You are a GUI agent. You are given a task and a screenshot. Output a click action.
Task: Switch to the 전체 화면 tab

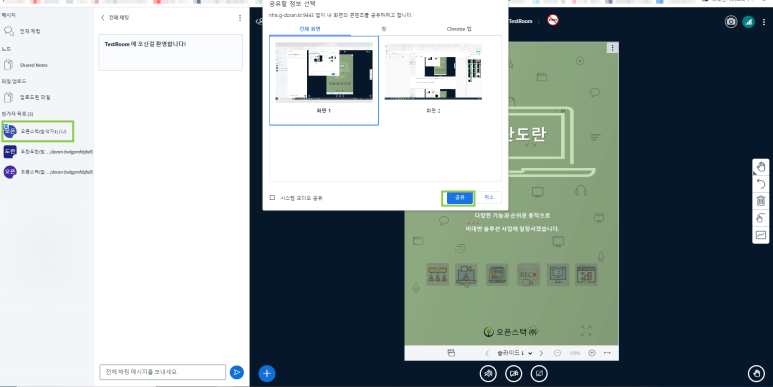(310, 29)
